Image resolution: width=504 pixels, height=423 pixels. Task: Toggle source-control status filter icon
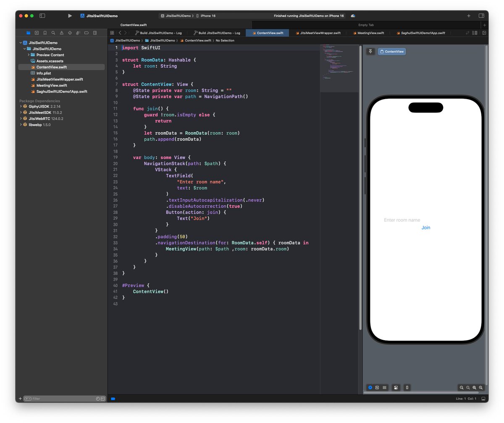tap(102, 398)
